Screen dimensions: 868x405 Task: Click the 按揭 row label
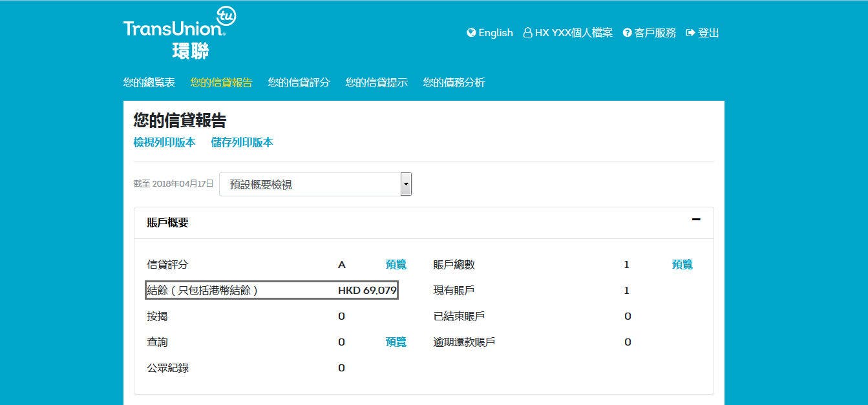tap(158, 317)
